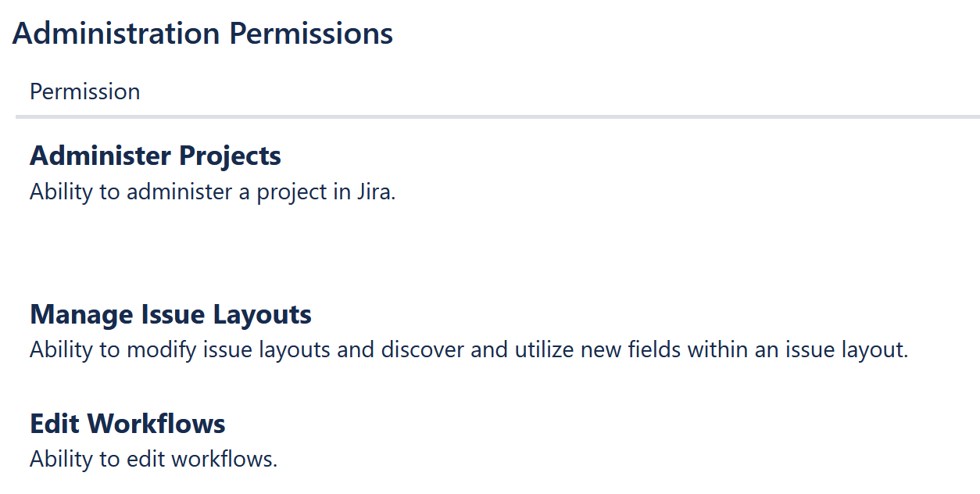
Task: Click the word 'Permissions' in the page heading
Action: 311,34
